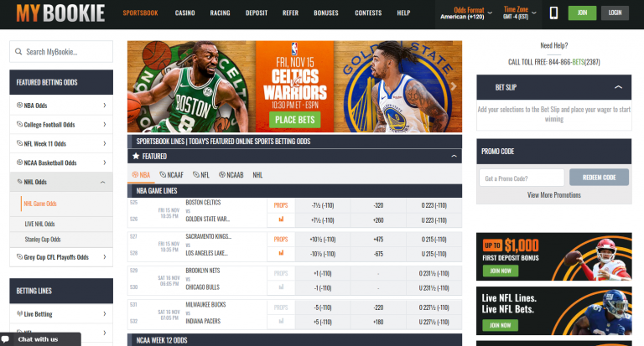644x346 pixels.
Task: Click the next-slide arrow on the banner
Action: click(x=454, y=86)
